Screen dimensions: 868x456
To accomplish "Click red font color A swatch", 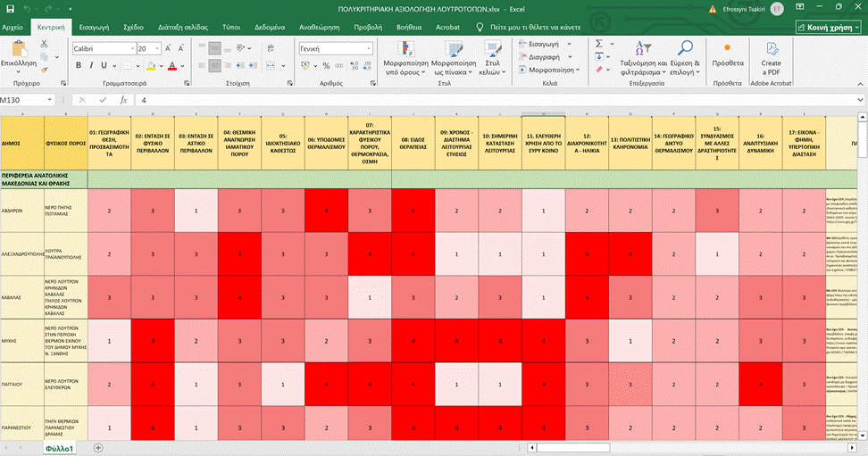I will (172, 65).
